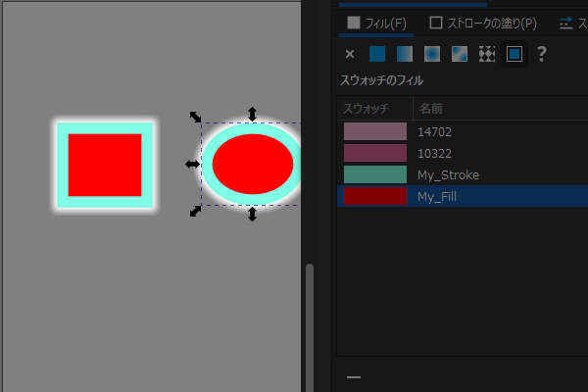Open the フィル(F) tab
The image size is (588, 392).
pyautogui.click(x=376, y=24)
